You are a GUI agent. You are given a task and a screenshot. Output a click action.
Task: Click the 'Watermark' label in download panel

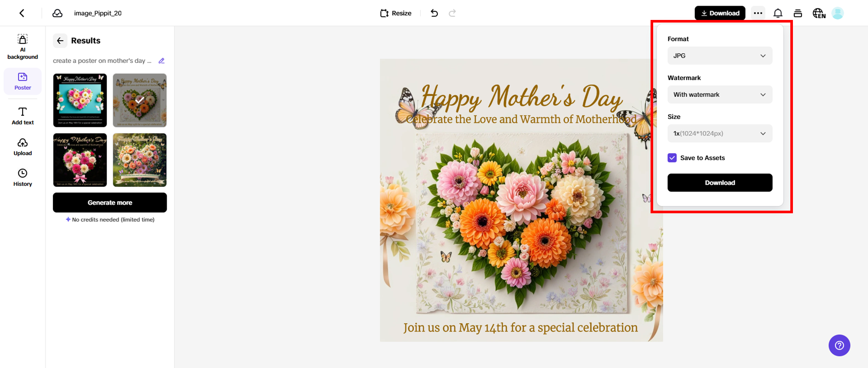pyautogui.click(x=684, y=78)
